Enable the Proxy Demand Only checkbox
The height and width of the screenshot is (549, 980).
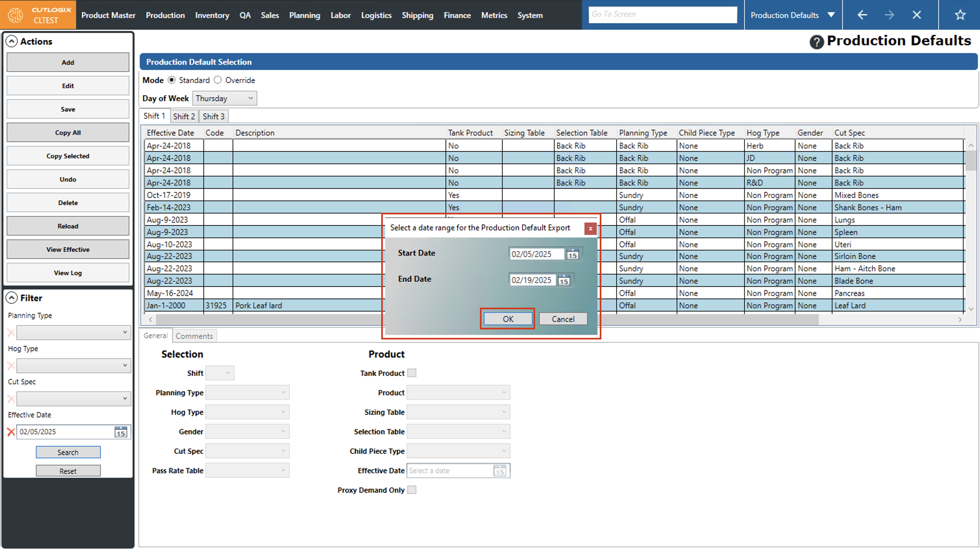(412, 490)
